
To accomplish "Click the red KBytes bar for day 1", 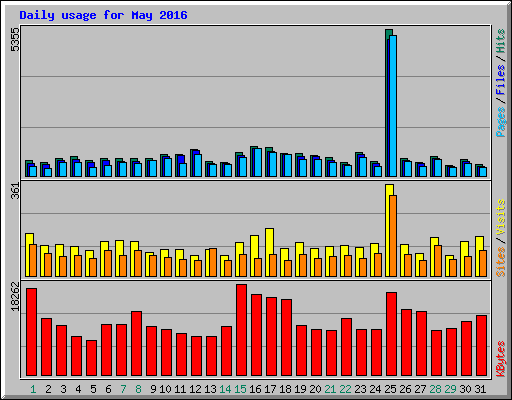I will tap(32, 332).
